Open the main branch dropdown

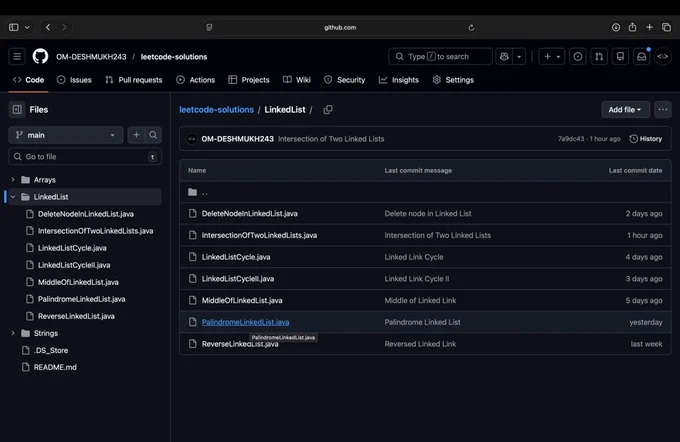point(66,135)
